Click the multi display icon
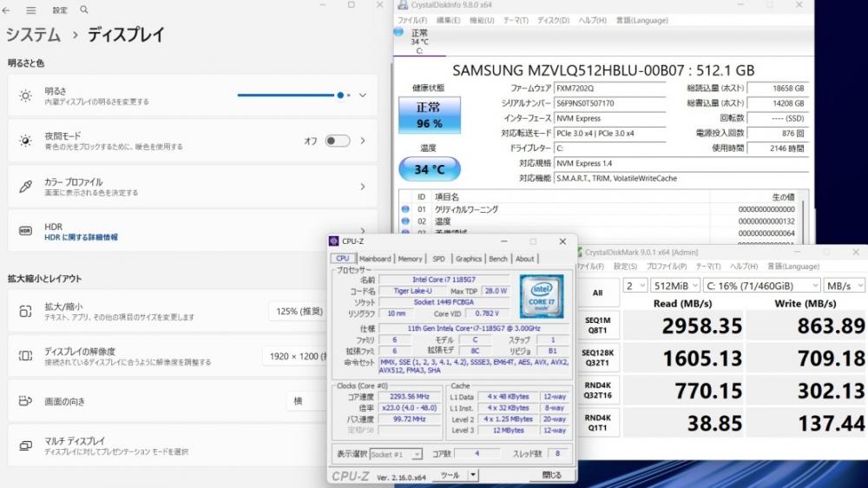 25,445
